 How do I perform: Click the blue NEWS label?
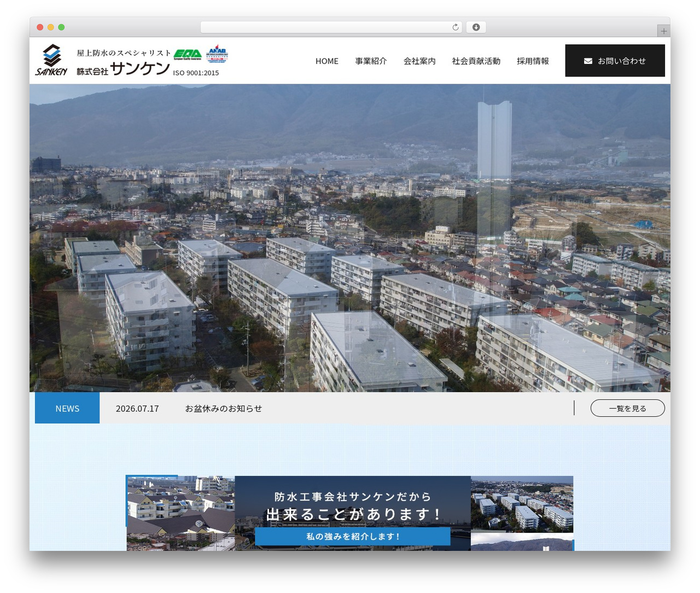(x=67, y=408)
